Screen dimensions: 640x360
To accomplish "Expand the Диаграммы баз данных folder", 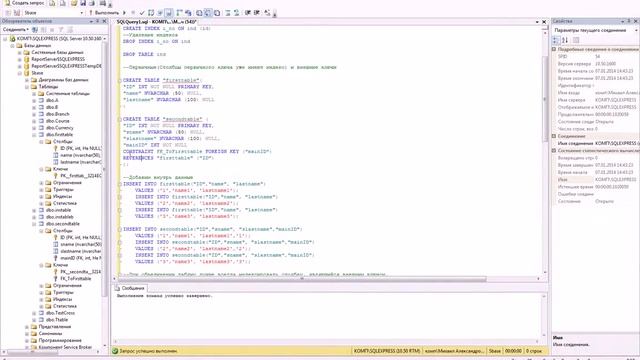I will pyautogui.click(x=27, y=80).
